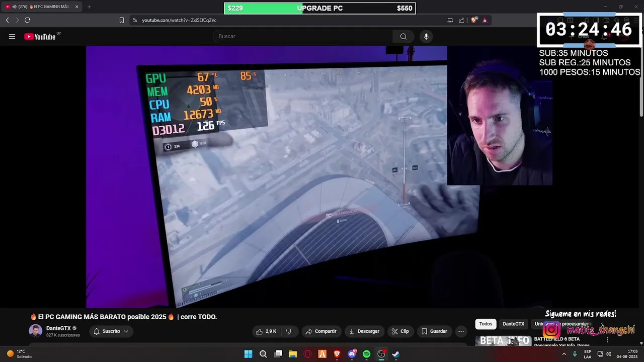Open options for Battlefield 6 Beta video

coord(607,340)
